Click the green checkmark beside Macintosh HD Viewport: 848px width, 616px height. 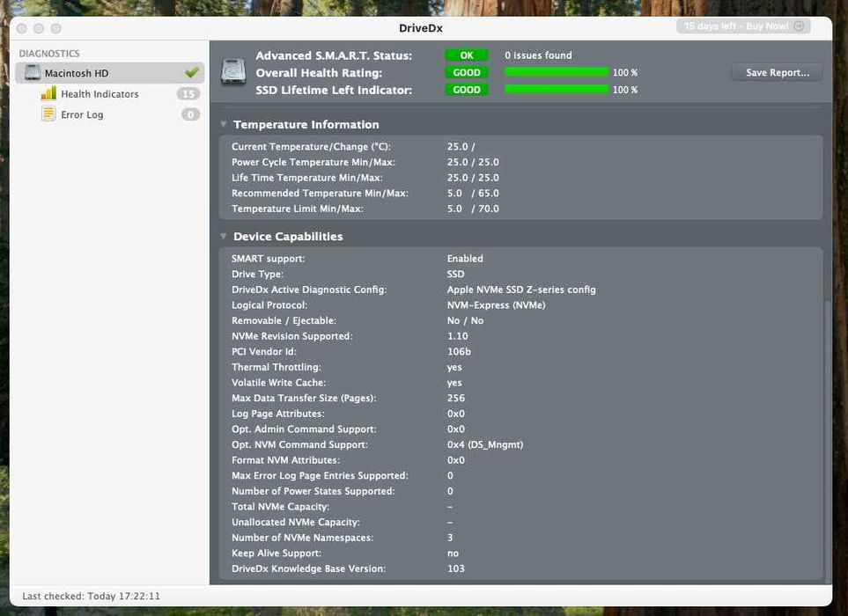pyautogui.click(x=191, y=72)
